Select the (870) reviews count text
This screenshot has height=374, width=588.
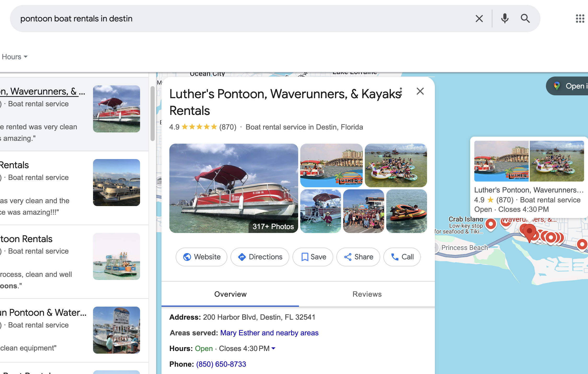[228, 127]
